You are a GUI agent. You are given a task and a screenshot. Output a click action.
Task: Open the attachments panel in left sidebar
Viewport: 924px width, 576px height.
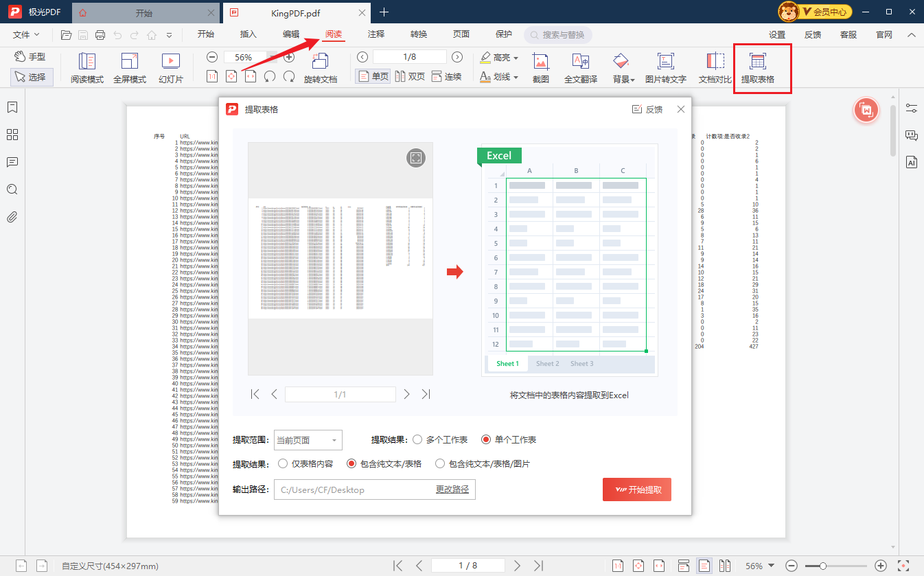click(12, 217)
